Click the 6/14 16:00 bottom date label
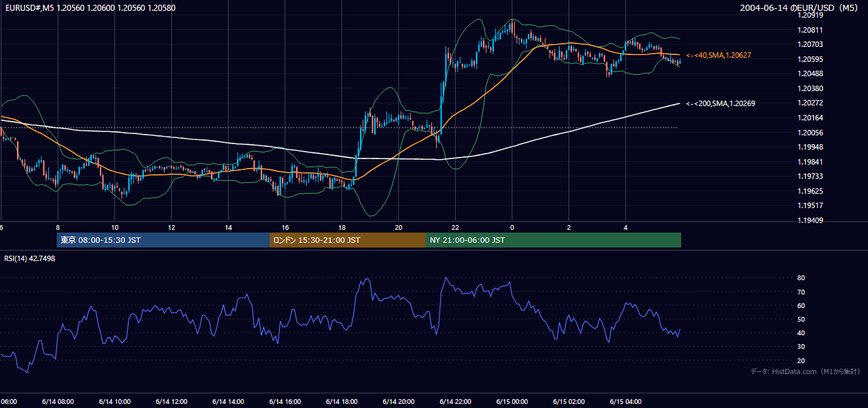 285,401
